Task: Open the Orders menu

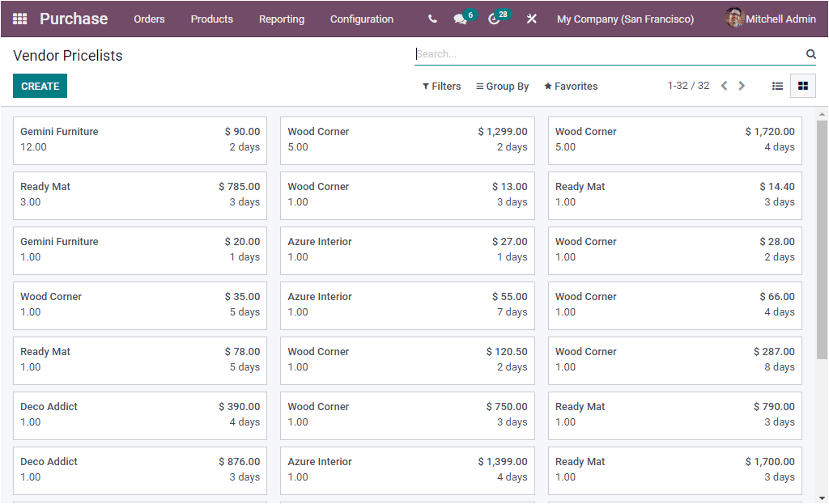Action: (149, 19)
